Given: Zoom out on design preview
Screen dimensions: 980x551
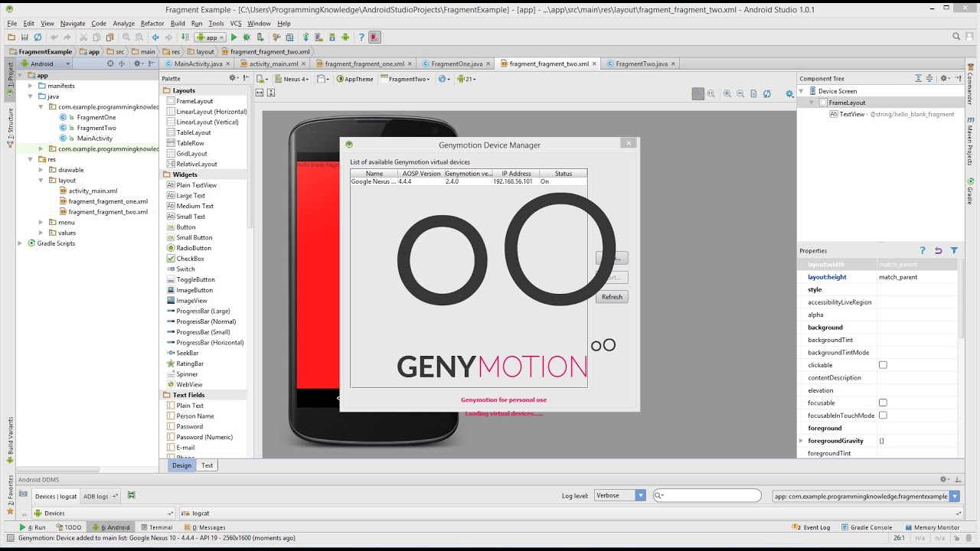Looking at the screenshot, I should (x=740, y=93).
